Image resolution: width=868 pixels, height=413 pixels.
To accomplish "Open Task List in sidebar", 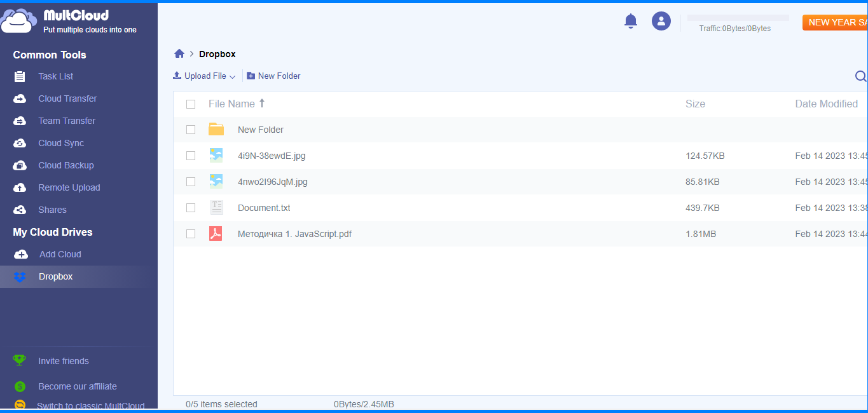I will point(56,76).
